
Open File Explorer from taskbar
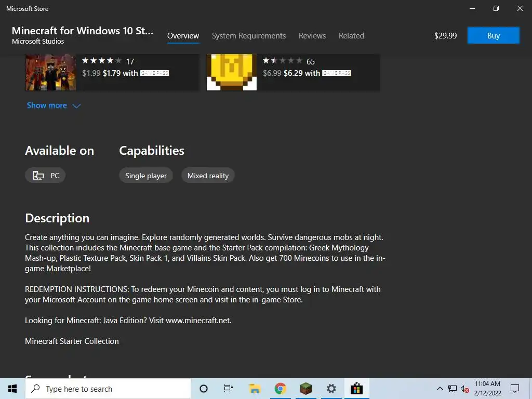click(255, 389)
